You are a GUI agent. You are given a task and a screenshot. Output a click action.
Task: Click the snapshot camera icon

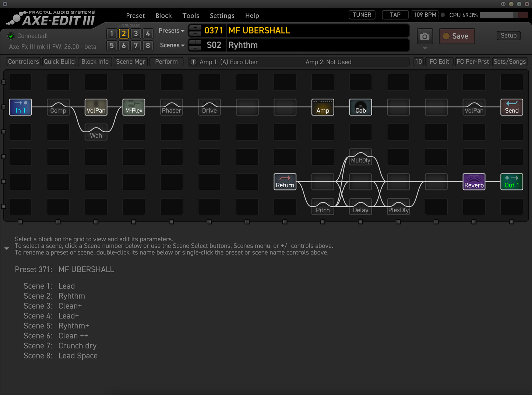pyautogui.click(x=424, y=36)
